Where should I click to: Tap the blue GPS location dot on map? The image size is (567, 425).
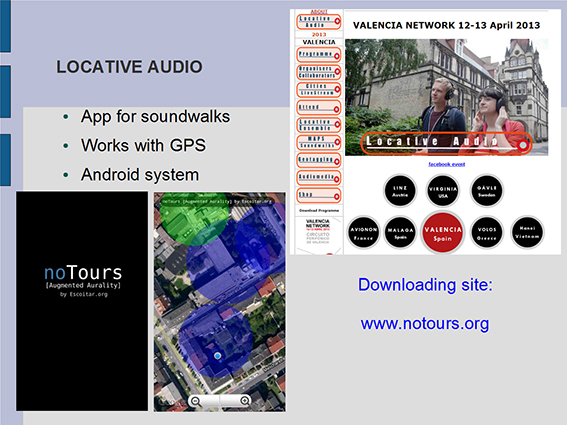tap(217, 356)
